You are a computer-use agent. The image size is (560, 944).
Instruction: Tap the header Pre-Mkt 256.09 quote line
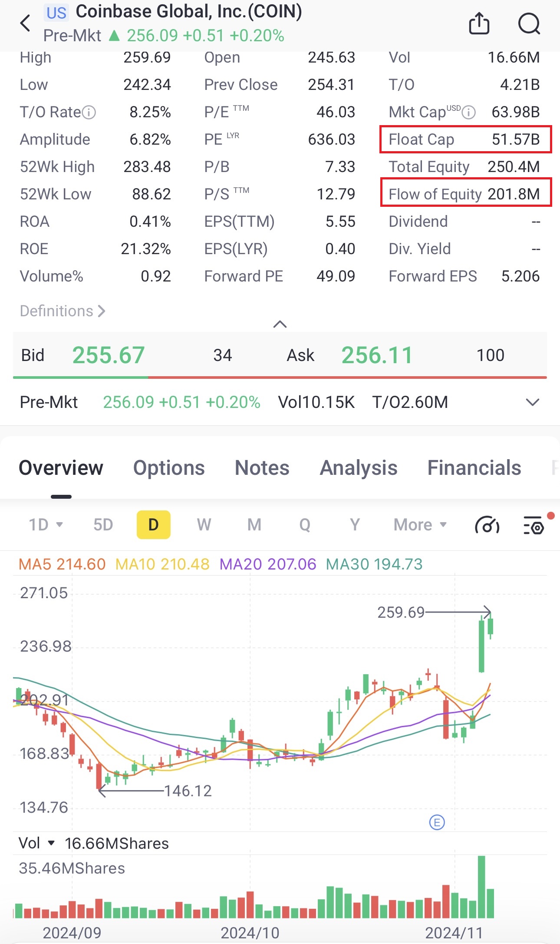point(164,36)
